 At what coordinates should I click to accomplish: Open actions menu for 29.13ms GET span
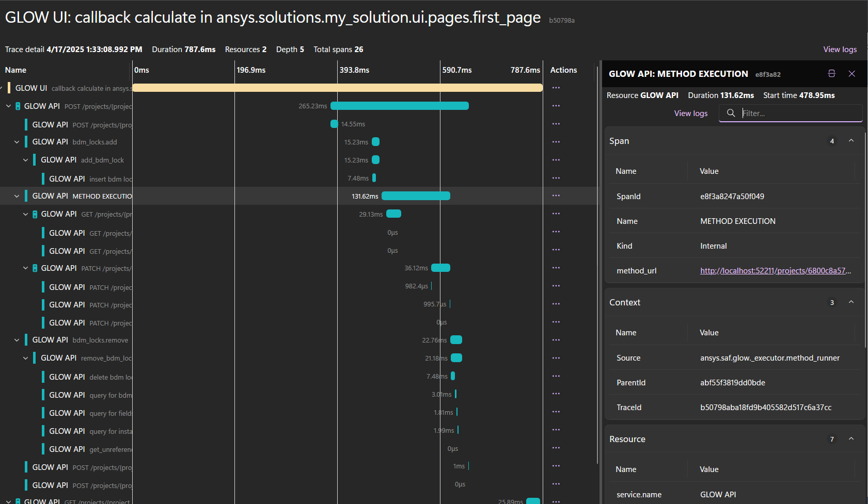pos(556,214)
